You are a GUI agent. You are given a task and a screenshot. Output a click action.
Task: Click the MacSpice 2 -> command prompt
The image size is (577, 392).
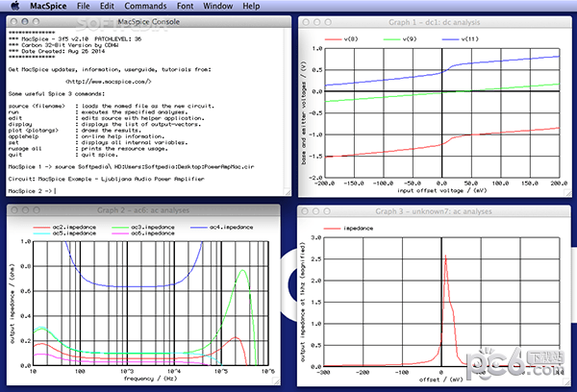tap(31, 191)
